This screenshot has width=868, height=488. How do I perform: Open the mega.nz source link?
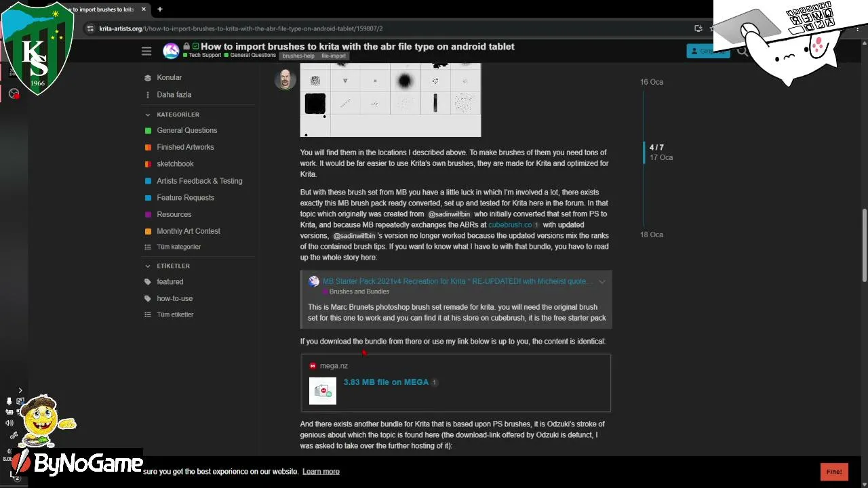coord(334,366)
